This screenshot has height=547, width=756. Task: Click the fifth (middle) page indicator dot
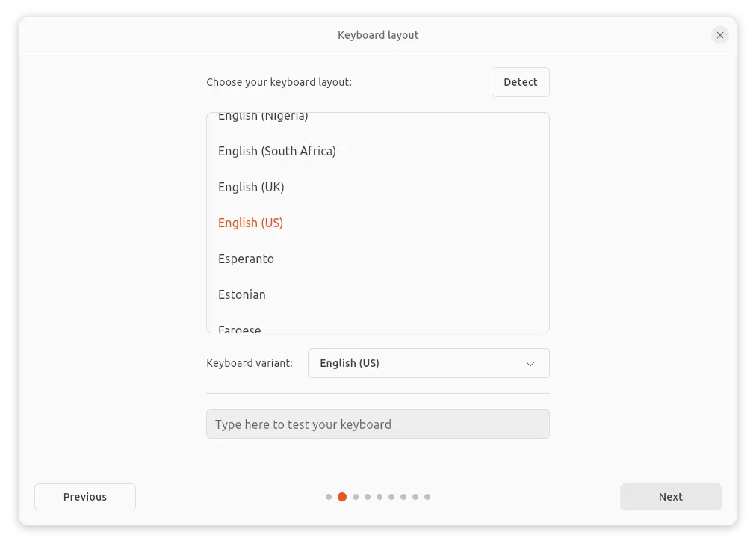[379, 497]
